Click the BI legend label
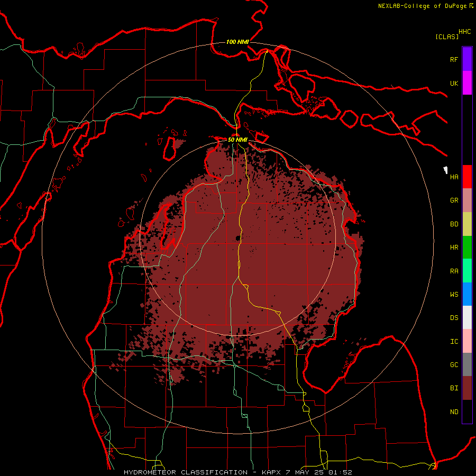The height and width of the screenshot is (476, 476). (x=454, y=388)
